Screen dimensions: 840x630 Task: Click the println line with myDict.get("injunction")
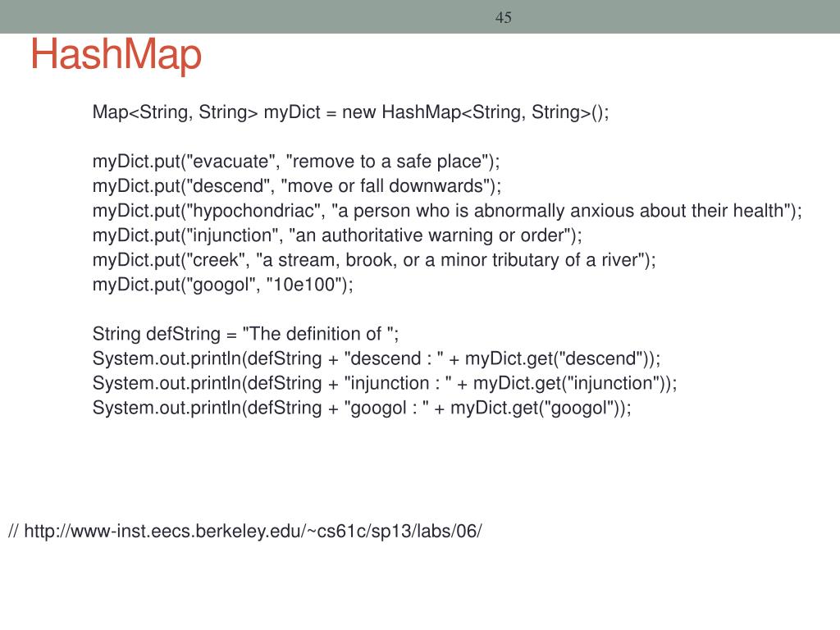click(385, 384)
